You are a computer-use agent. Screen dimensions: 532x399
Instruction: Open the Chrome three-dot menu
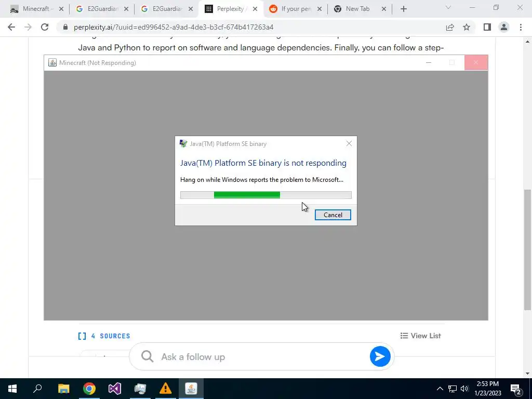click(x=521, y=27)
